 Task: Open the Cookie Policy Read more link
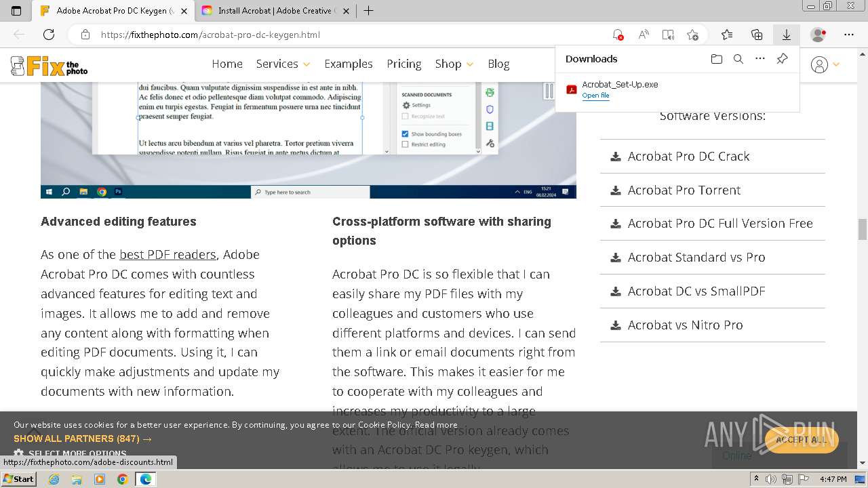click(436, 425)
